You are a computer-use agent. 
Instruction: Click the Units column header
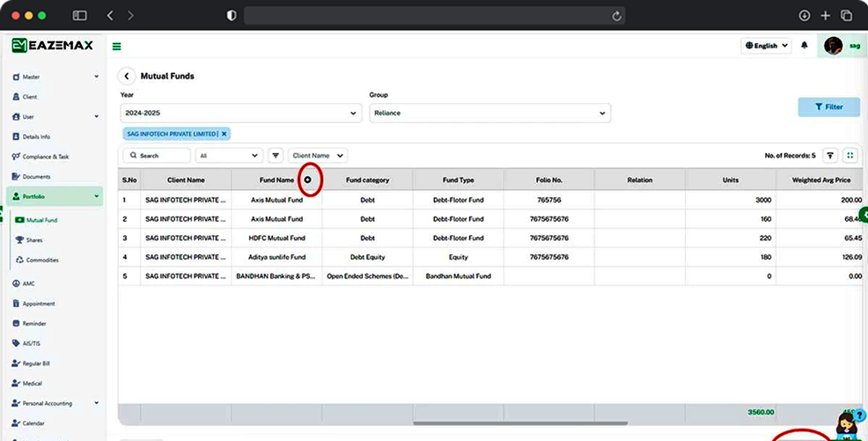point(731,180)
